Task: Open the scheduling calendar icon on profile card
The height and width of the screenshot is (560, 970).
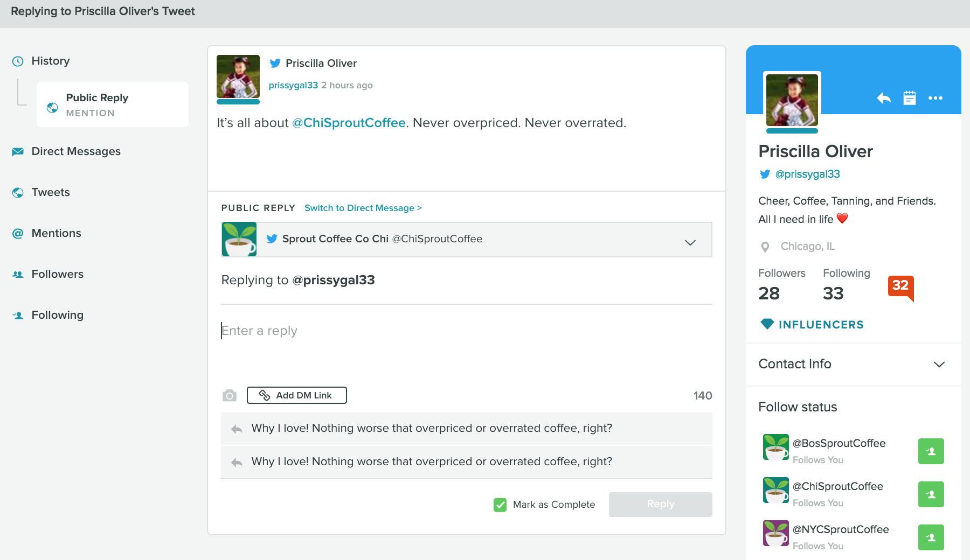Action: pyautogui.click(x=910, y=99)
